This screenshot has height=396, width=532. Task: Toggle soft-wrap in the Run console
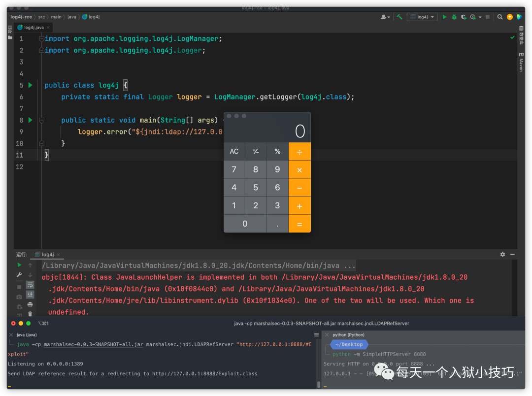tap(30, 285)
